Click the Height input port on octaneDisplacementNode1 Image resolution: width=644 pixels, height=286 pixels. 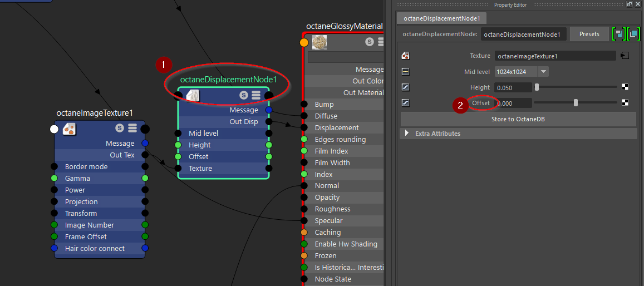click(178, 145)
